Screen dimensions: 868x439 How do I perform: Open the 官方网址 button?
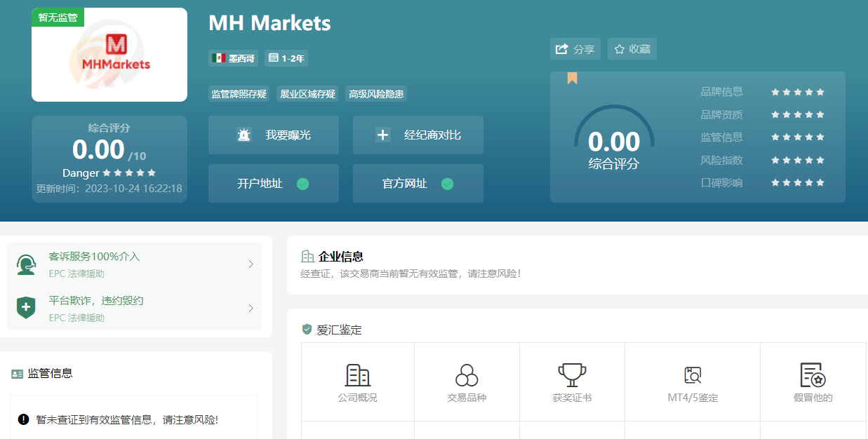click(418, 184)
